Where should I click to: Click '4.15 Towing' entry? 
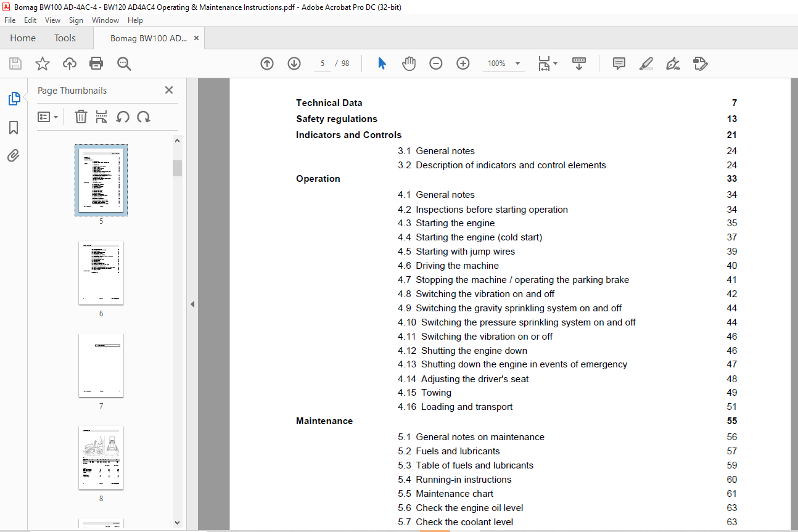424,393
